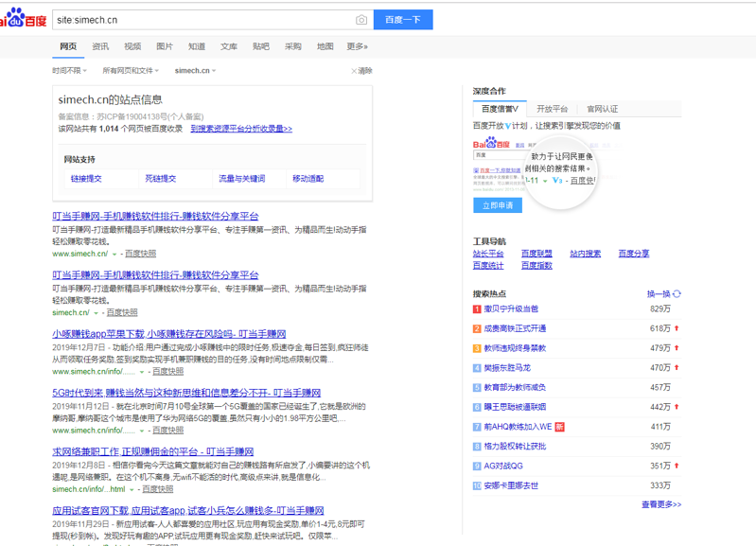Click the 流量与关键词 link
Image resolution: width=756 pixels, height=546 pixels.
coord(242,179)
